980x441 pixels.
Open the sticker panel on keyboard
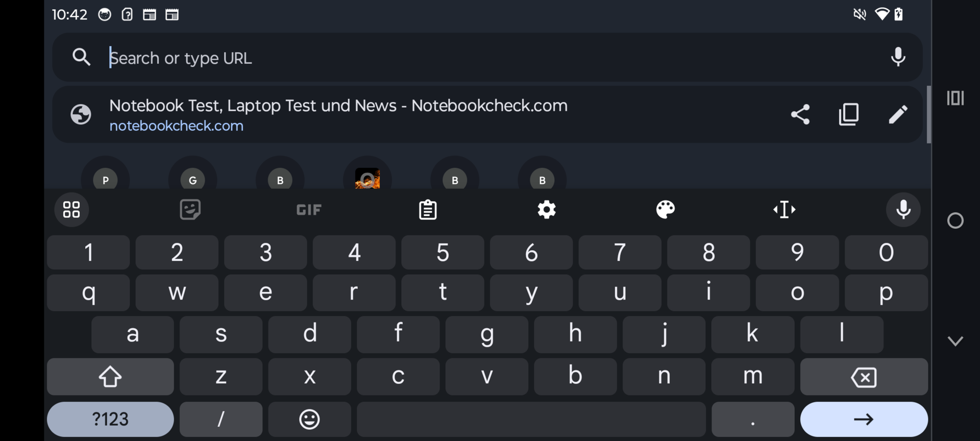190,210
